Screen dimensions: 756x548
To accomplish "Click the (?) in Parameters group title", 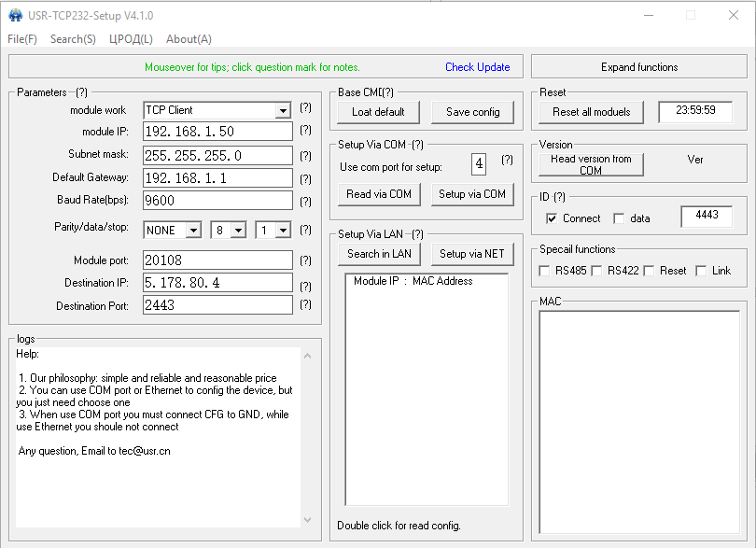I will click(81, 92).
